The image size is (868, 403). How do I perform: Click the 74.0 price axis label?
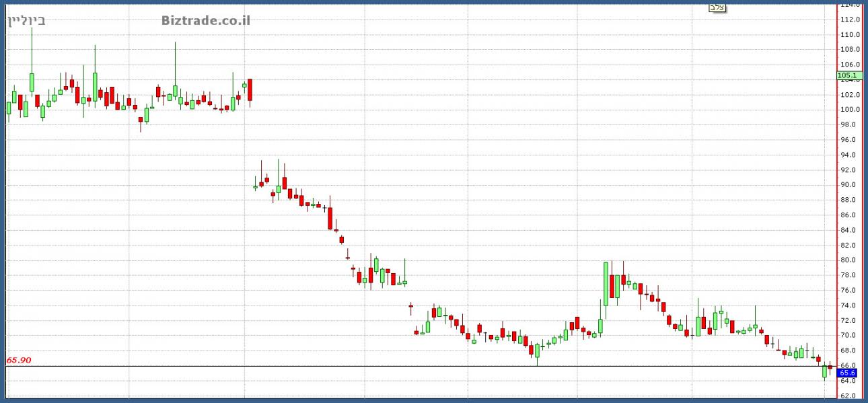click(848, 305)
